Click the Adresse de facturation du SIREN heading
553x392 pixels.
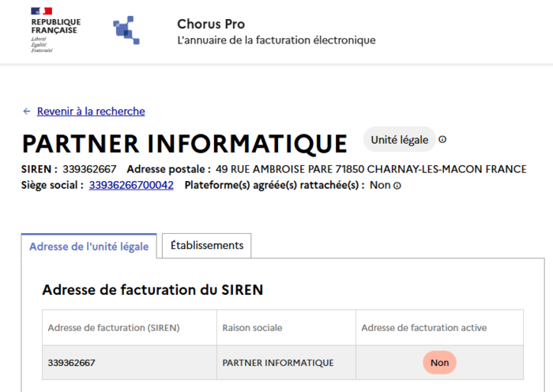[x=152, y=290]
